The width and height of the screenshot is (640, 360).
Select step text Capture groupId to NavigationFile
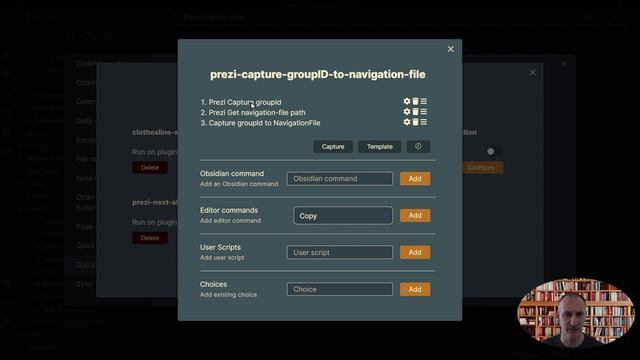pos(264,123)
